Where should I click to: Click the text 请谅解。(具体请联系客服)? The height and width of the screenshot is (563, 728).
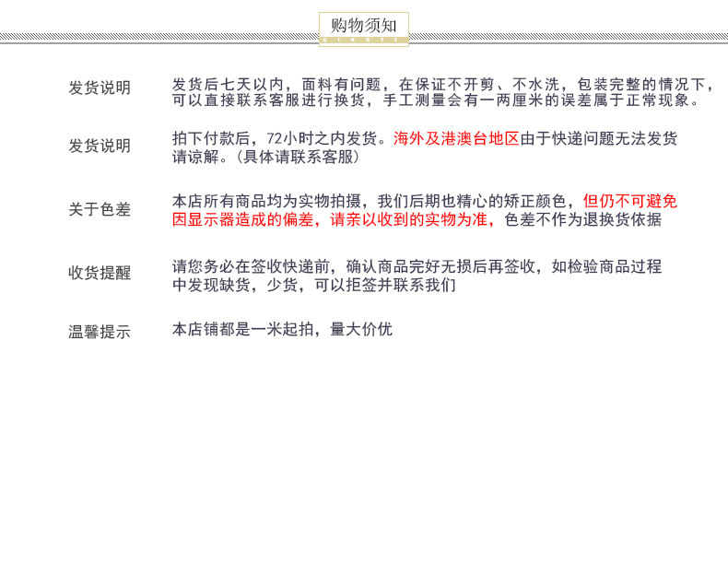266,157
